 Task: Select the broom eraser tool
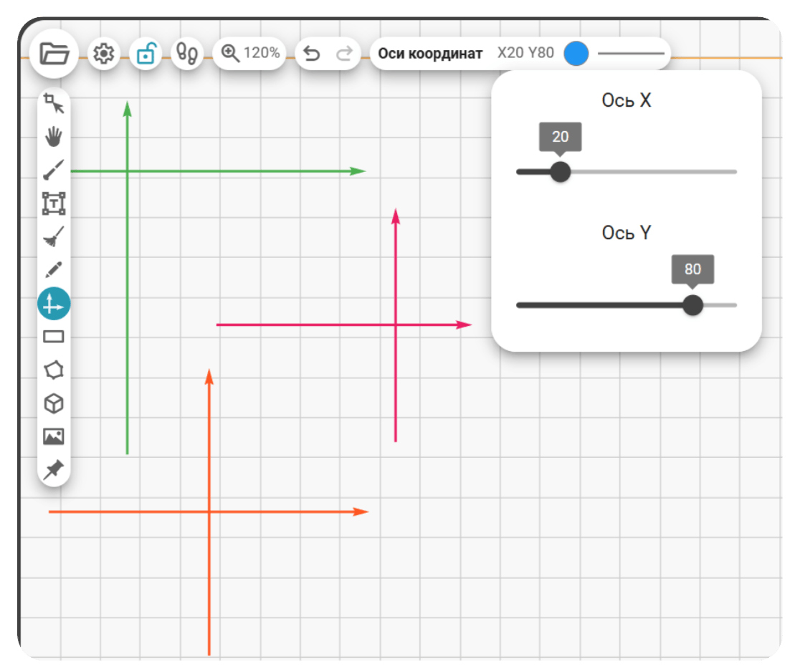(54, 236)
